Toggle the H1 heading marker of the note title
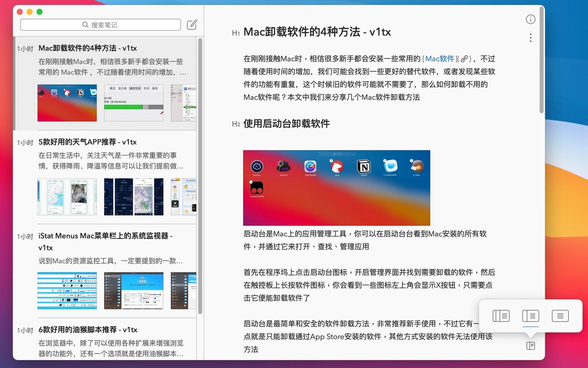 (x=236, y=32)
